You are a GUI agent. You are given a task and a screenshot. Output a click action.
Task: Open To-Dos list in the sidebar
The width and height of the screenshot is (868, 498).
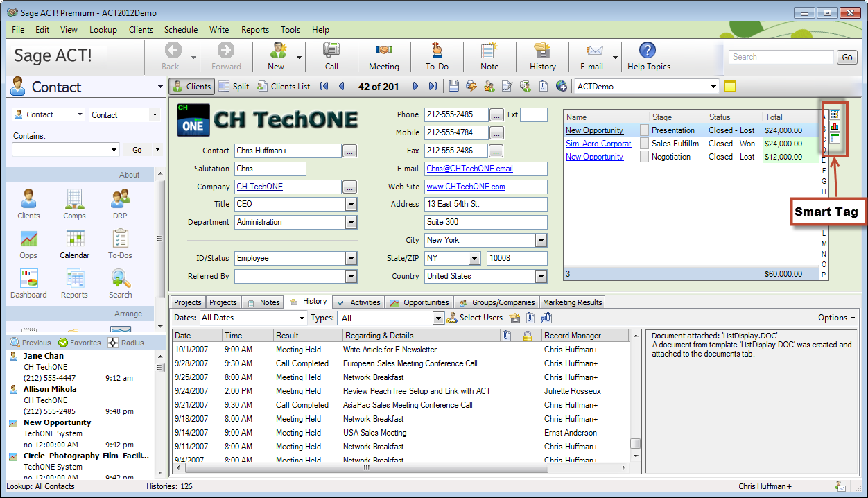click(120, 243)
